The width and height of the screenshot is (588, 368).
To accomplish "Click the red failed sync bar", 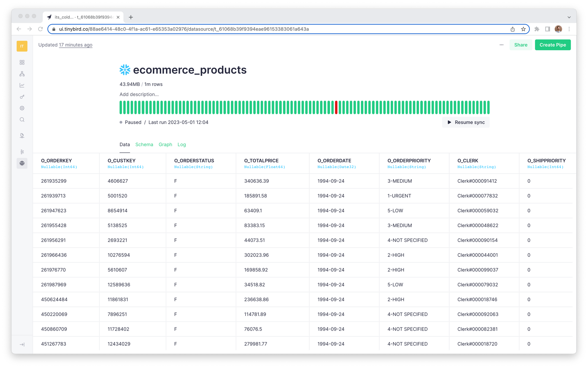I will pyautogui.click(x=336, y=107).
